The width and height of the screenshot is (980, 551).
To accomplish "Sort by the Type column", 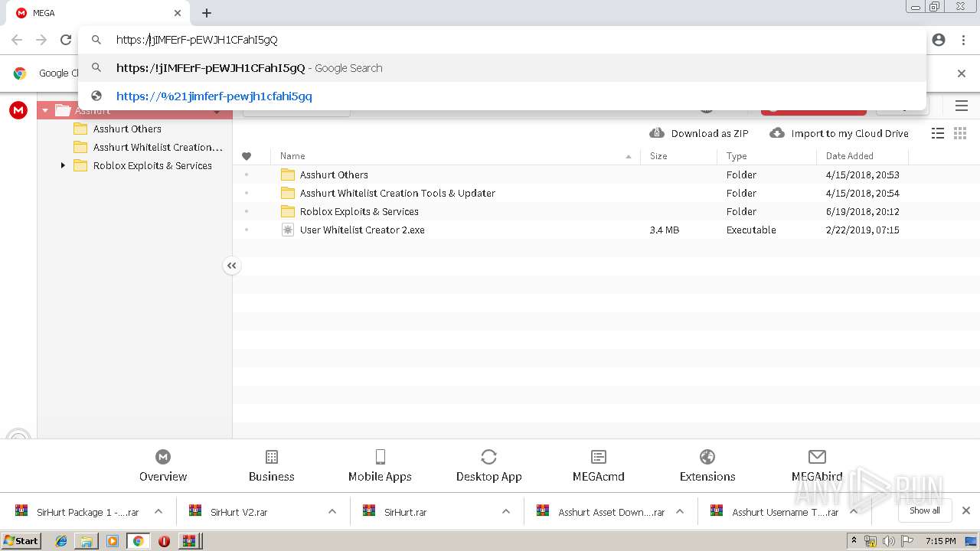I will pyautogui.click(x=737, y=156).
